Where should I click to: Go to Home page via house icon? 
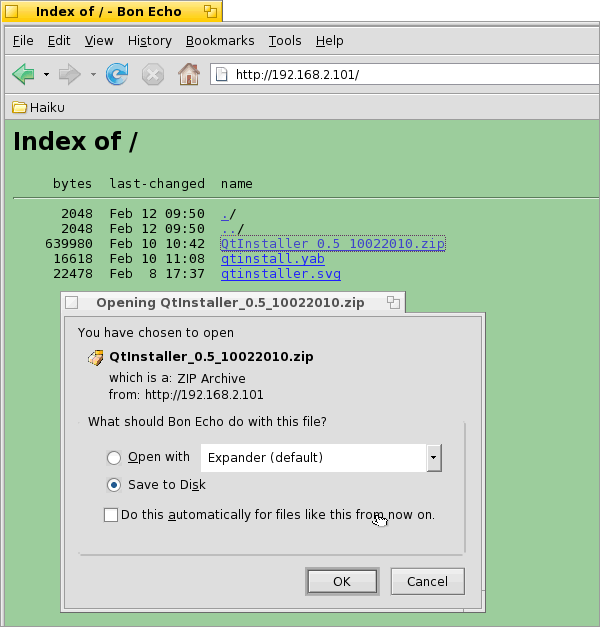pyautogui.click(x=188, y=74)
